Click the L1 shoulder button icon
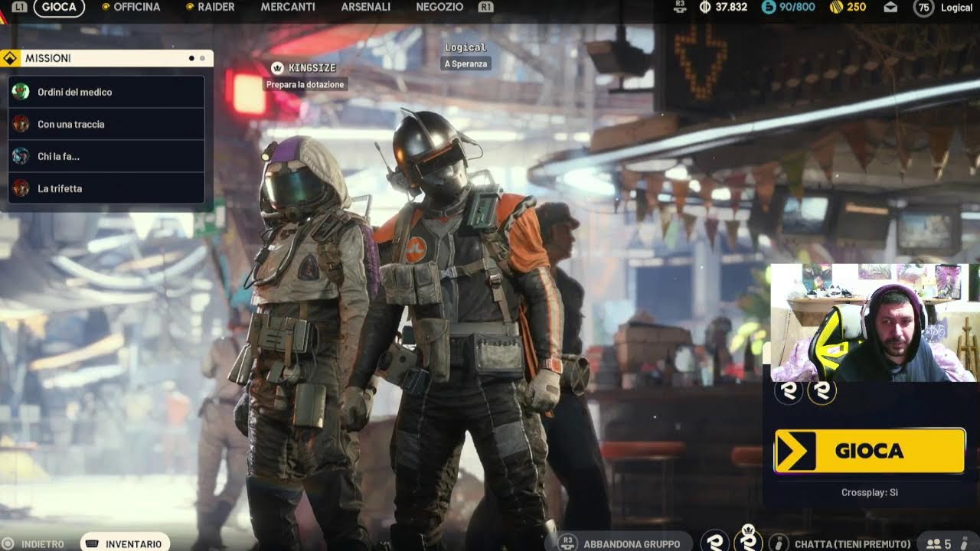The height and width of the screenshot is (551, 980). (x=20, y=7)
